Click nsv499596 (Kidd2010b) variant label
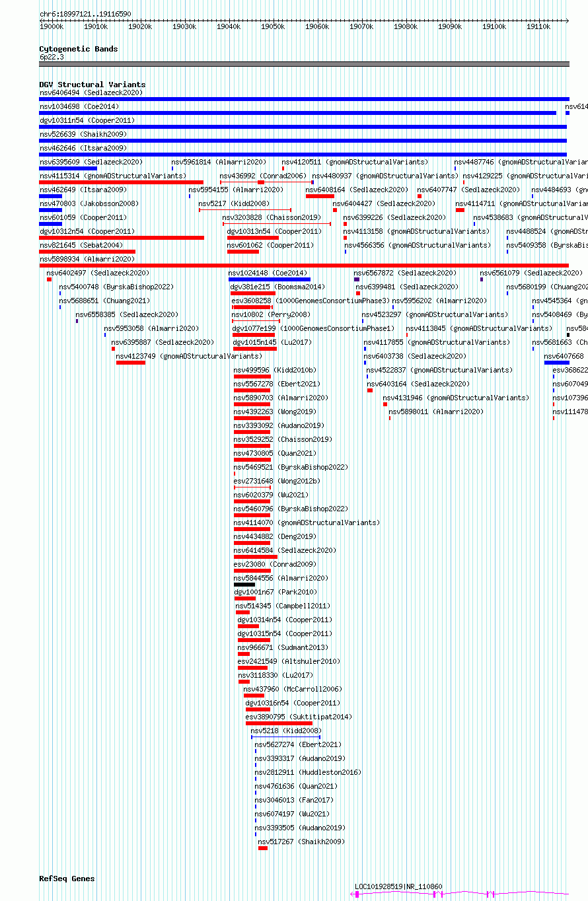The height and width of the screenshot is (901, 588). [275, 371]
